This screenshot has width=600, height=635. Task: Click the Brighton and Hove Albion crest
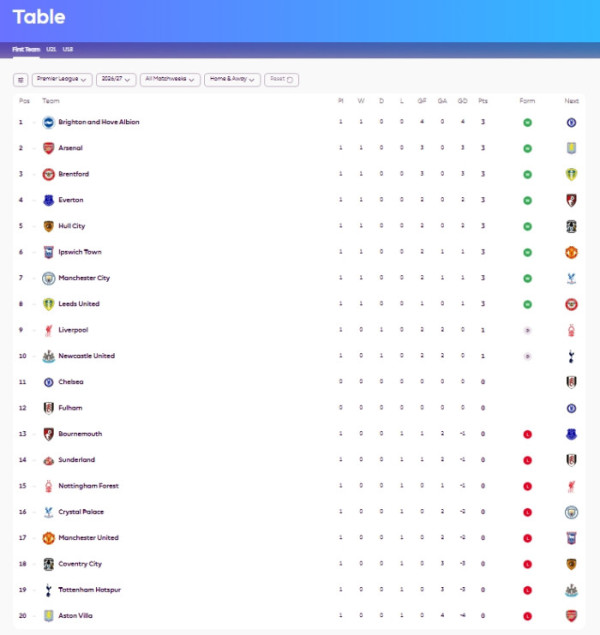point(49,122)
